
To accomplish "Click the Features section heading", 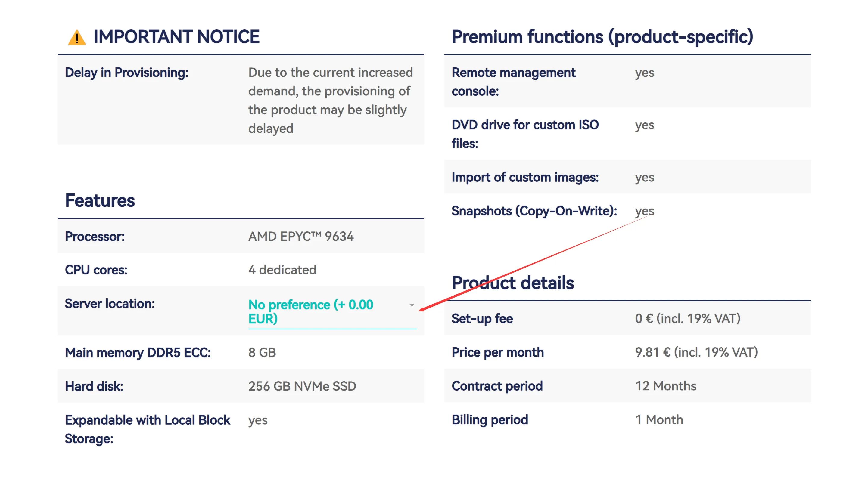I will [100, 200].
